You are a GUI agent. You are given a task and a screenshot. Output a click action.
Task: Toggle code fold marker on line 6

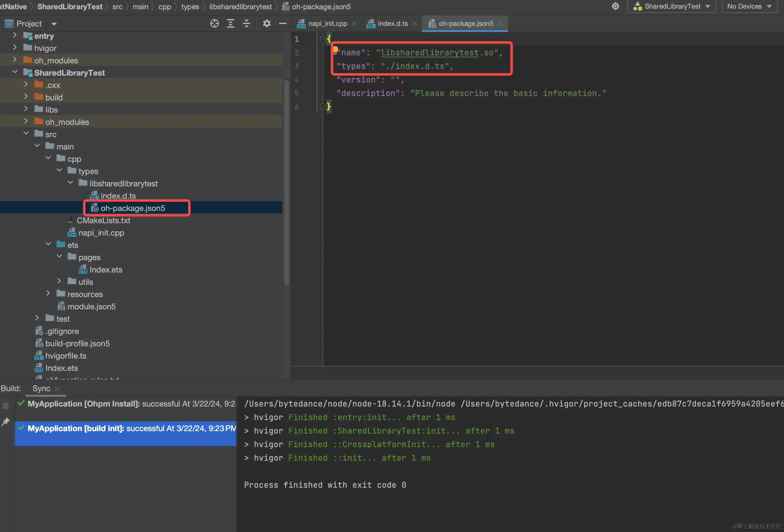[322, 107]
